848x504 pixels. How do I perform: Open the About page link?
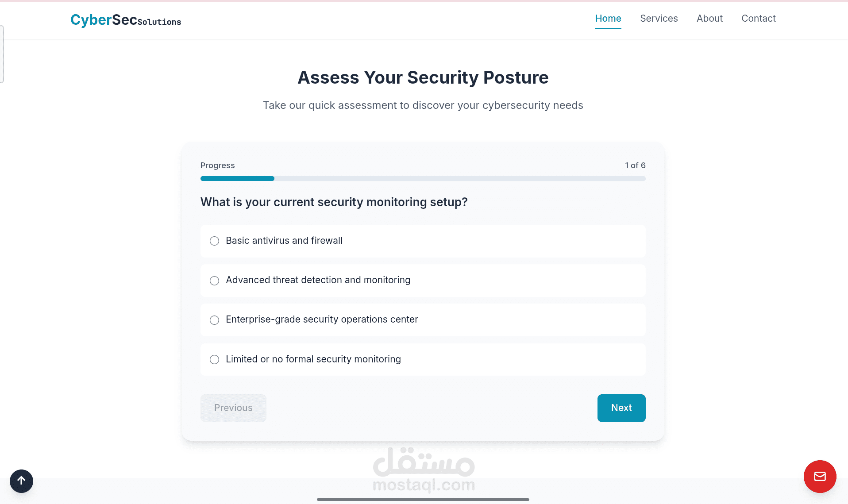[x=709, y=19]
